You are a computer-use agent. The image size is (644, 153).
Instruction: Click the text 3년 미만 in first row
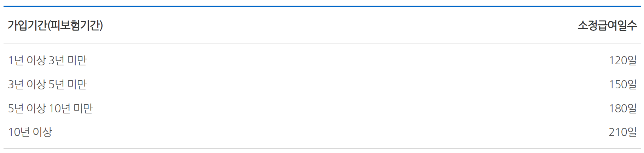point(68,60)
